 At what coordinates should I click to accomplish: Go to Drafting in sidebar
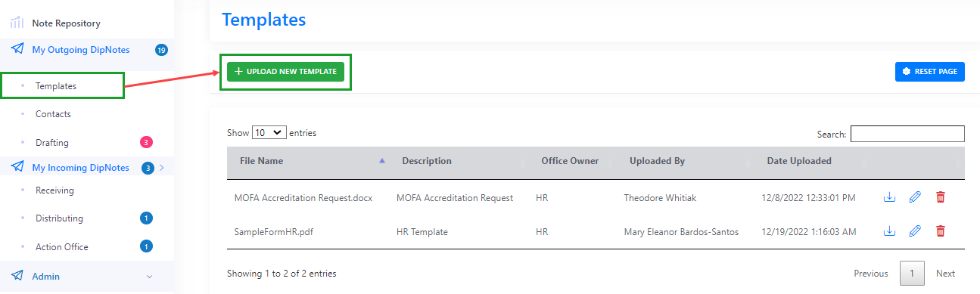[x=52, y=142]
